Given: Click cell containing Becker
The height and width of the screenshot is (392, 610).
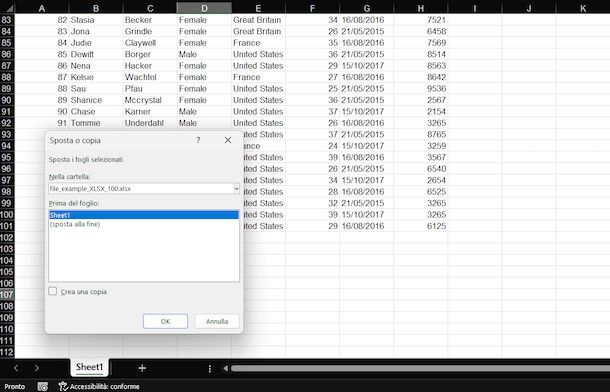Looking at the screenshot, I should [x=150, y=20].
